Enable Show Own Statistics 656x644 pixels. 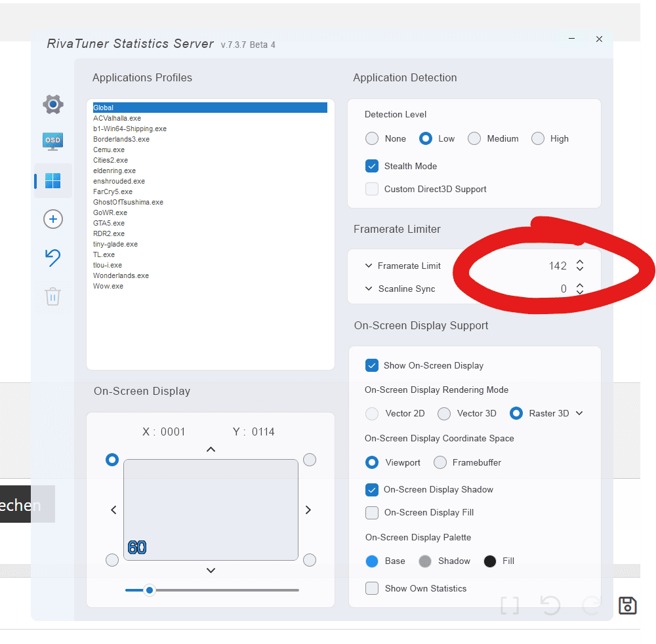pos(371,588)
